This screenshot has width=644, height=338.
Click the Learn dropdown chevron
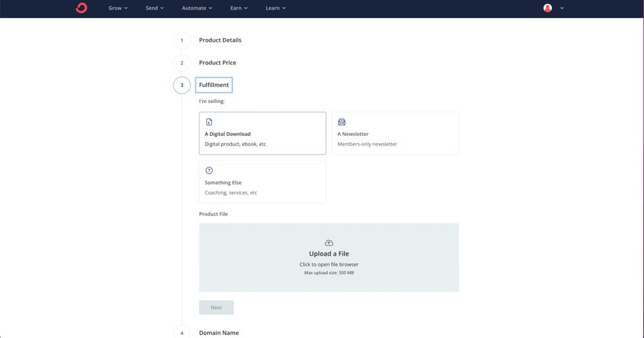point(284,8)
